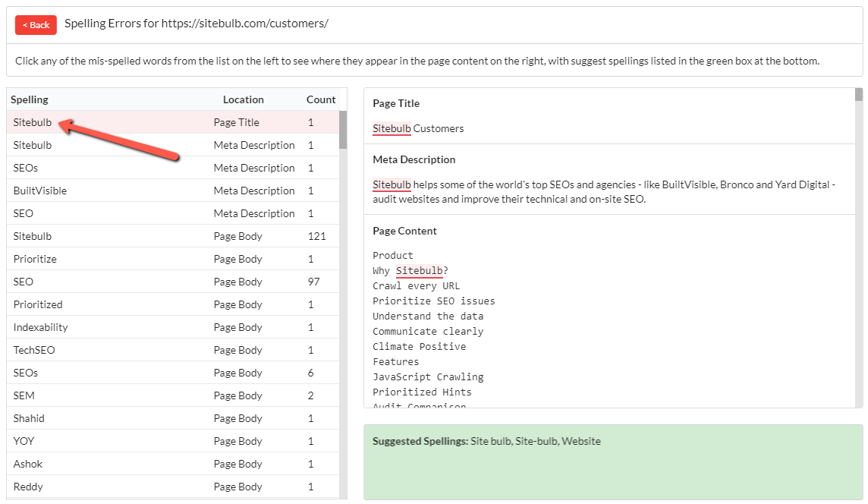Click the spelling list scrollbar thumb
This screenshot has height=504, width=868.
(343, 130)
